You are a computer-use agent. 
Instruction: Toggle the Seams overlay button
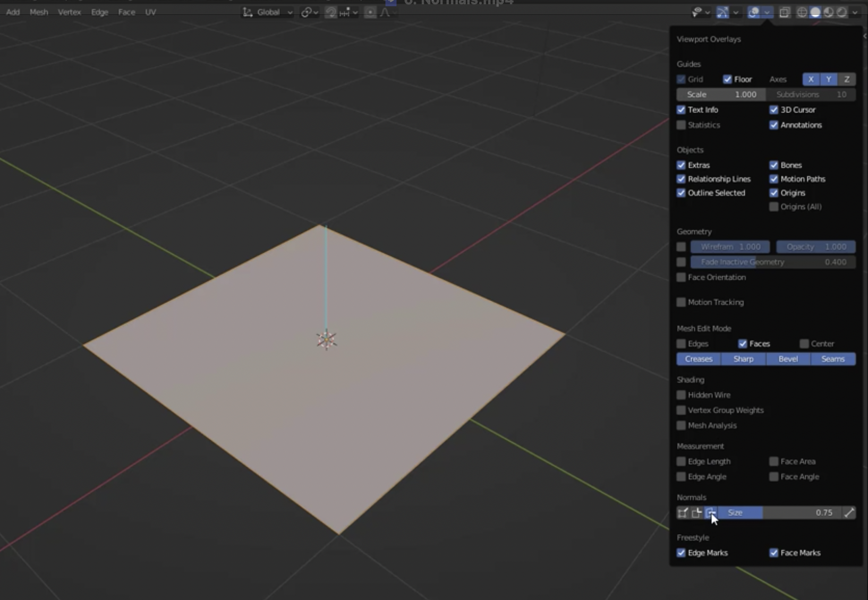pyautogui.click(x=833, y=359)
